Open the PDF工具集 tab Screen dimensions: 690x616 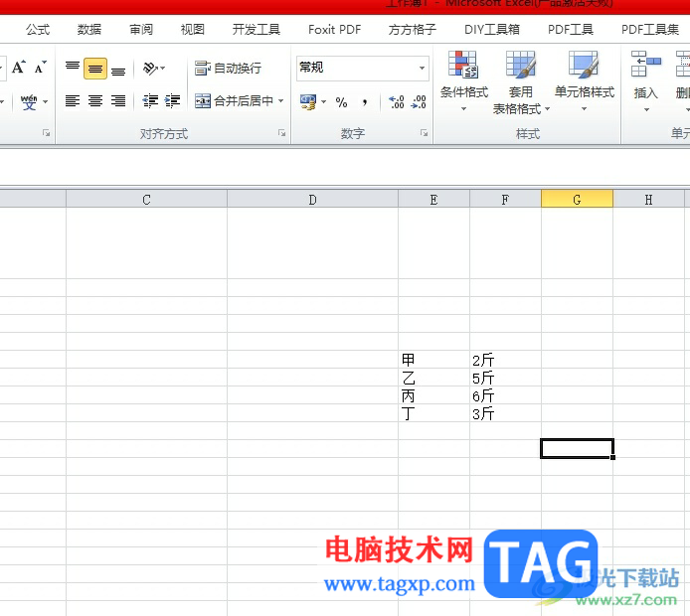coord(650,30)
